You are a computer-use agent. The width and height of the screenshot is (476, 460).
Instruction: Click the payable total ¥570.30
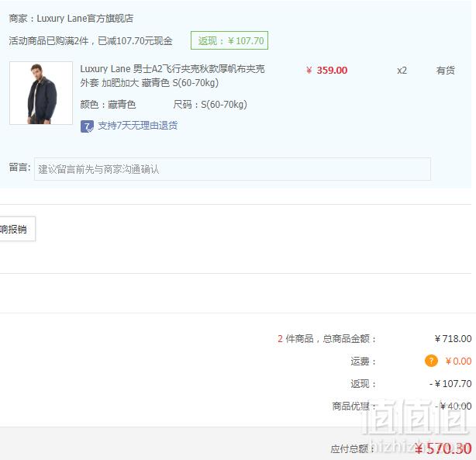coord(443,448)
